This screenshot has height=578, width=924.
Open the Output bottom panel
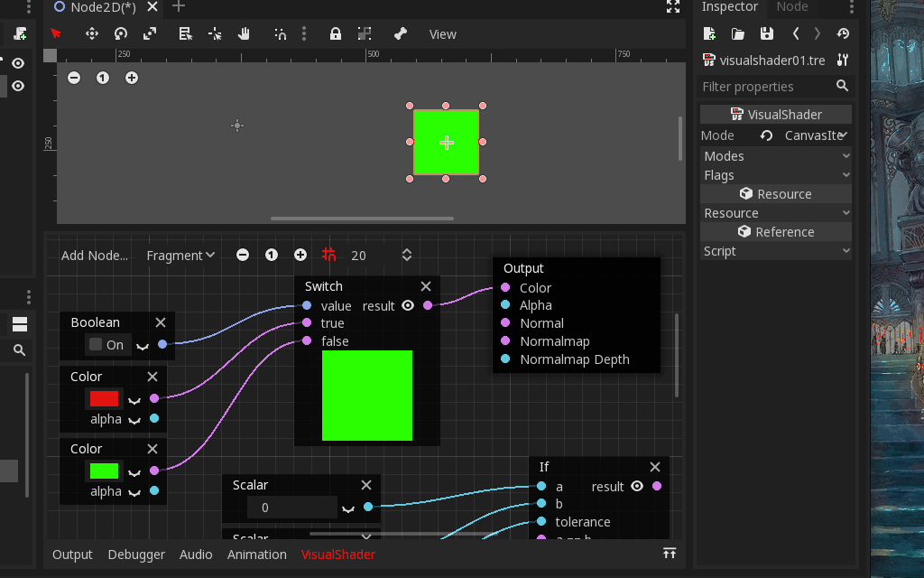pos(72,555)
